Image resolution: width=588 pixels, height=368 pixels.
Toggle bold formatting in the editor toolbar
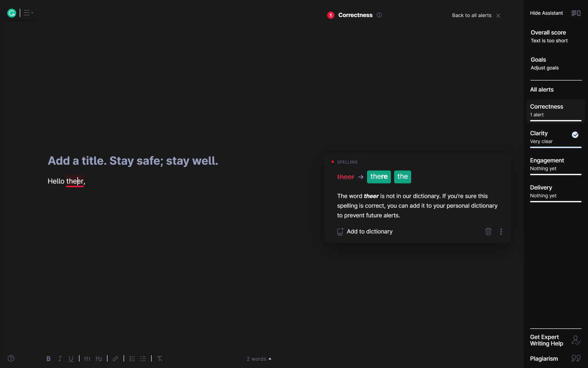coord(48,358)
